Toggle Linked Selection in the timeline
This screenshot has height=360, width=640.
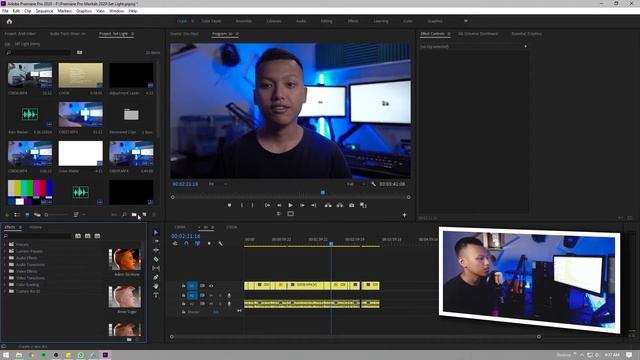pyautogui.click(x=198, y=244)
